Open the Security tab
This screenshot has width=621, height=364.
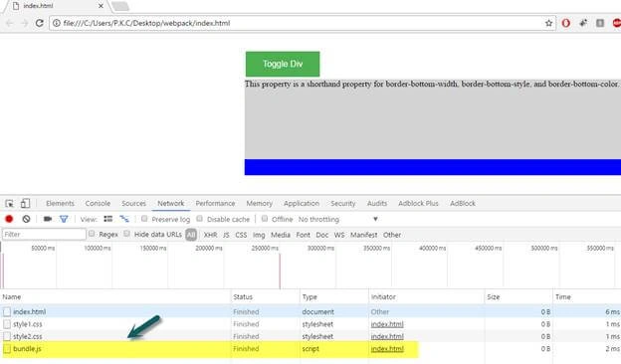coord(343,203)
